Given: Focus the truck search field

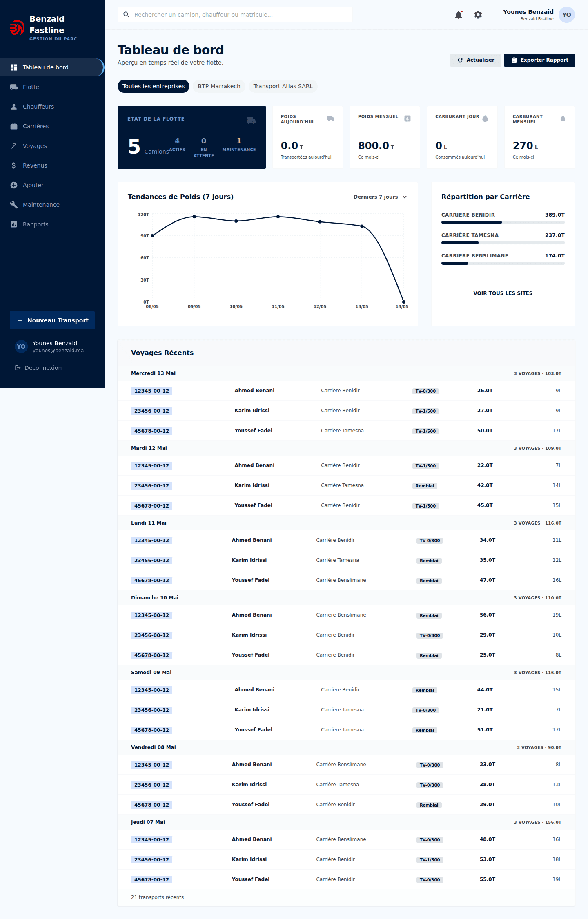Looking at the screenshot, I should (x=235, y=15).
